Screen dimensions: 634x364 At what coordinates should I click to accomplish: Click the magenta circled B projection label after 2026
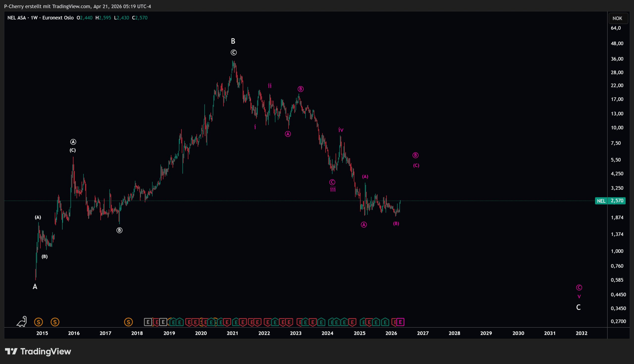415,155
